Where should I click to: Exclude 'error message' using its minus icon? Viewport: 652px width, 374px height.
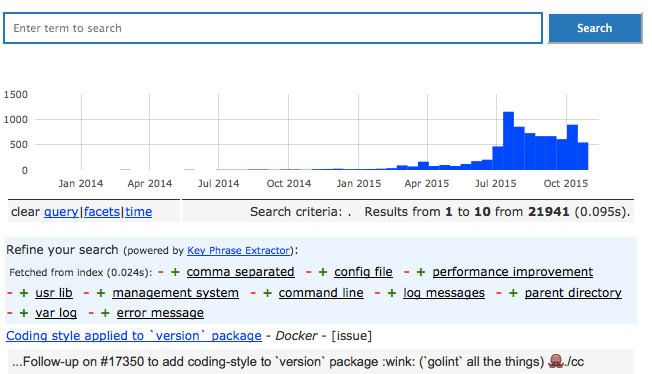(91, 313)
